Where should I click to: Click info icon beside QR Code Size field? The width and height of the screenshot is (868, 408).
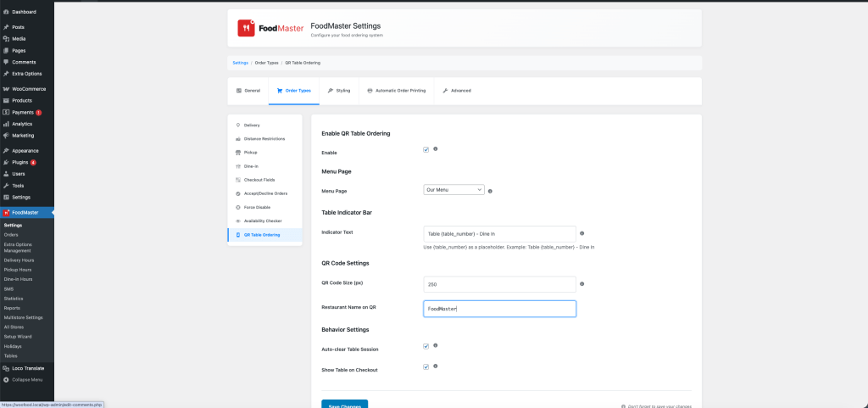coord(582,284)
